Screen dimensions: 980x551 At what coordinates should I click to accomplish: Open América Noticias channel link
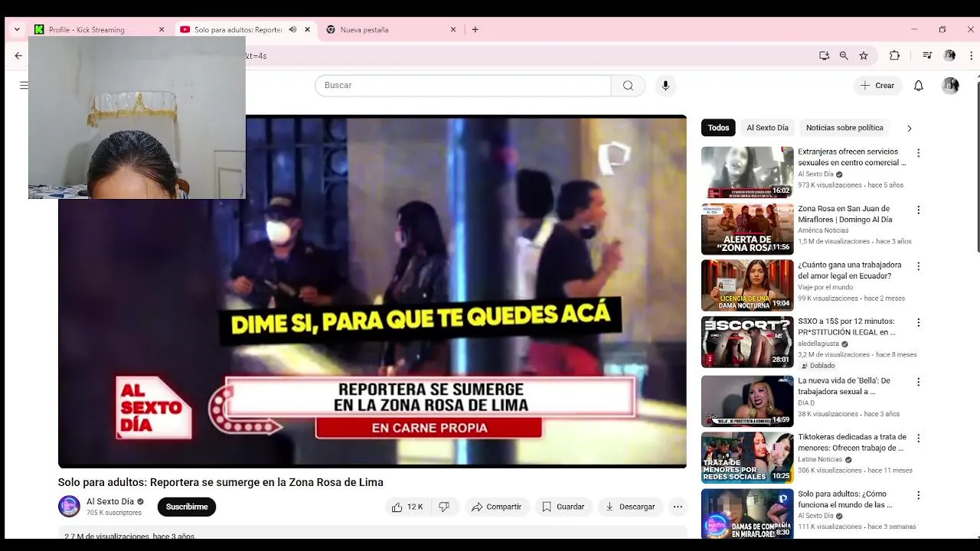pyautogui.click(x=823, y=230)
